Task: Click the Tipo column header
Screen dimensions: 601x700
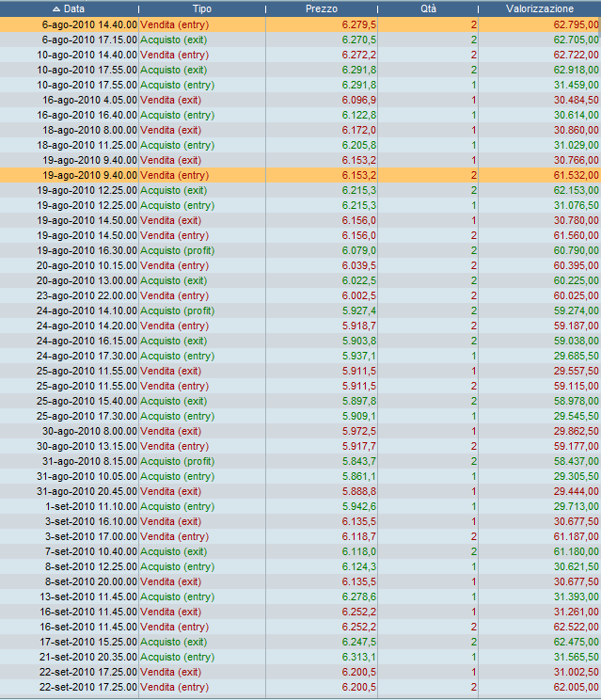Action: click(x=202, y=8)
